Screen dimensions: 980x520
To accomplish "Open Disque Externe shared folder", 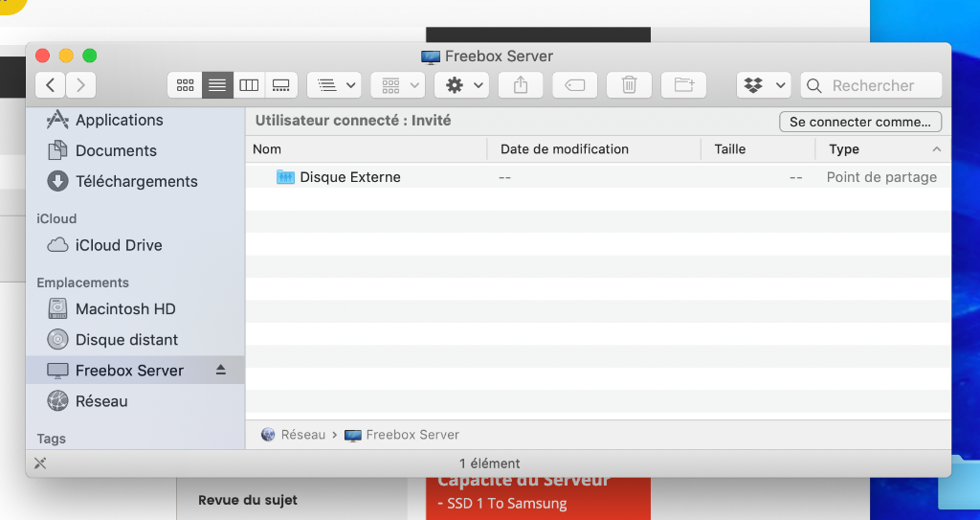I will [x=349, y=177].
